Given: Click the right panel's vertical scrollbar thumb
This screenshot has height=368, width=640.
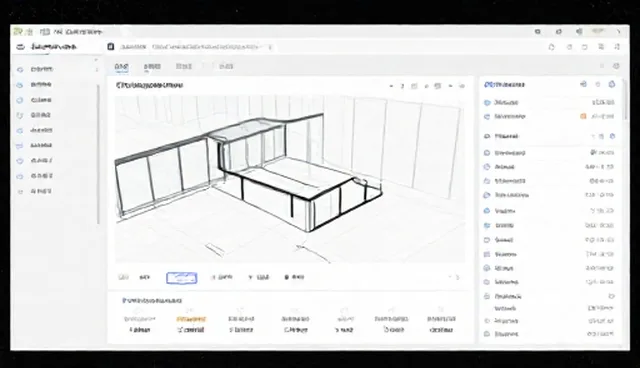Looking at the screenshot, I should coord(626,101).
